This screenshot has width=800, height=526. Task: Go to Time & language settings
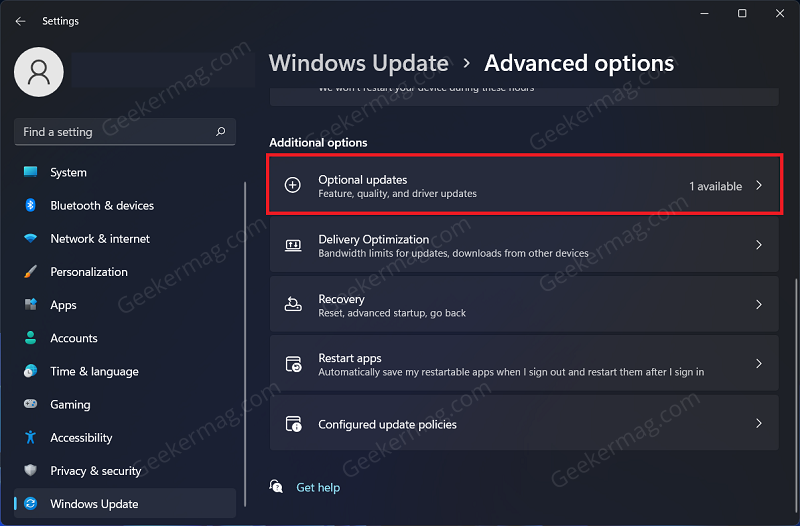[x=125, y=371]
